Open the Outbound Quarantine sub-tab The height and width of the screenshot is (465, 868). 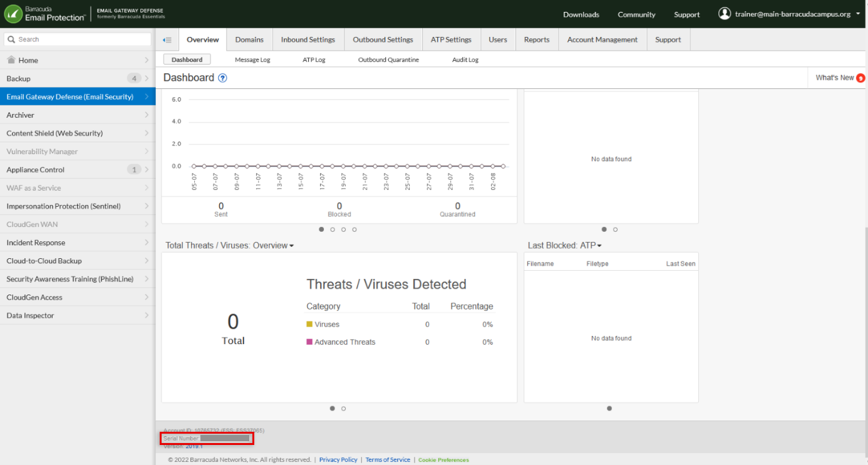click(388, 60)
